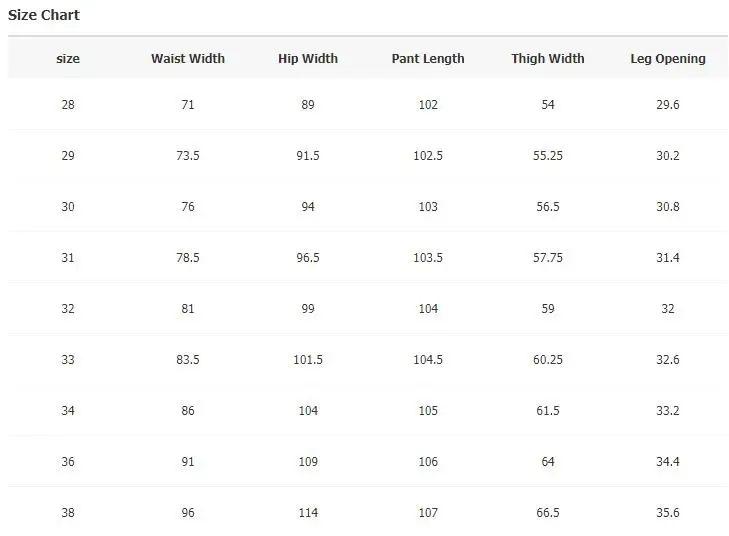This screenshot has width=729, height=536.
Task: Choose pant length value 103
Action: (x=428, y=206)
